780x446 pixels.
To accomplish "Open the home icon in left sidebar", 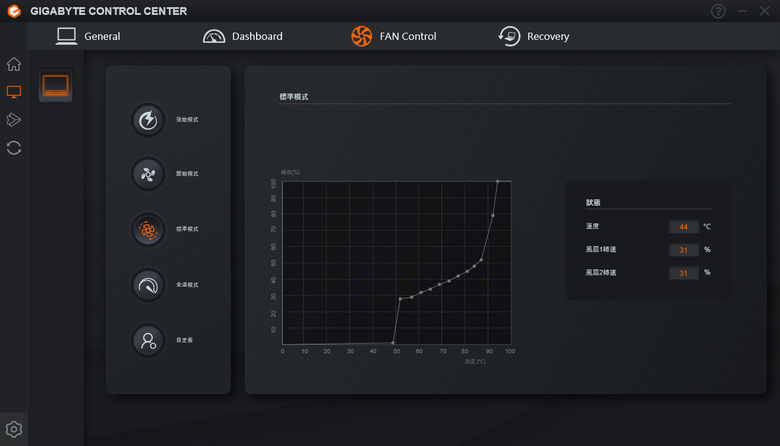I will [14, 64].
